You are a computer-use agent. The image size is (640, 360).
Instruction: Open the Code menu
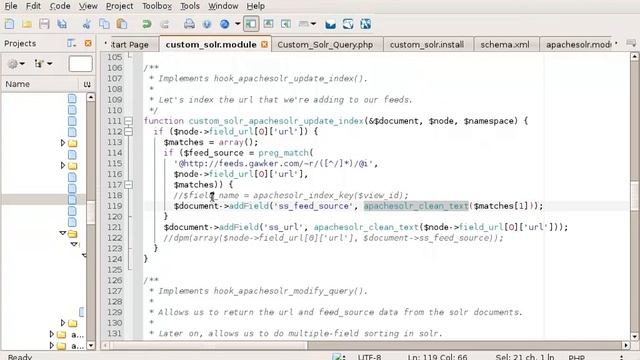(x=60, y=6)
